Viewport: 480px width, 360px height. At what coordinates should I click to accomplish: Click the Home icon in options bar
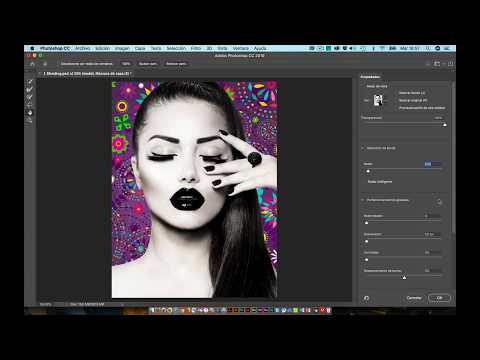[32, 64]
